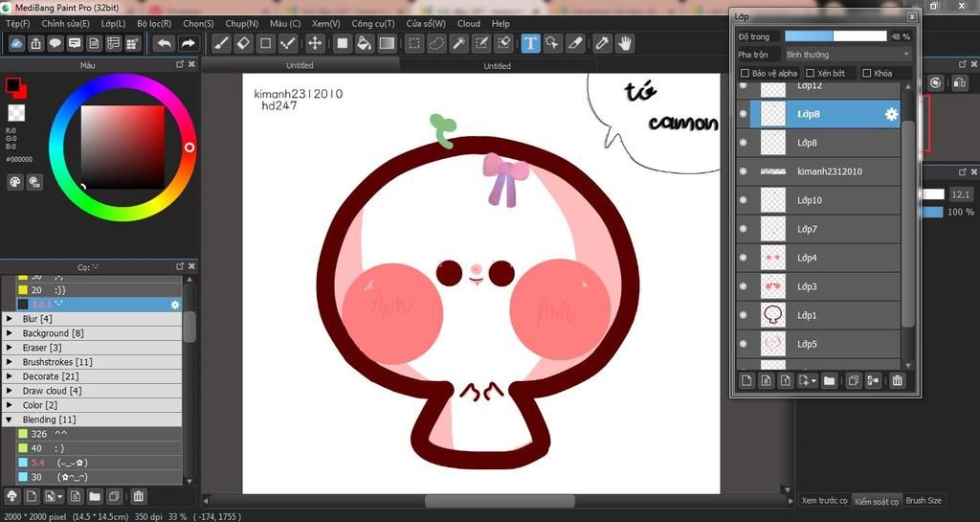Select the Eyedropper tool
Screen dimensions: 980x522
(602, 43)
